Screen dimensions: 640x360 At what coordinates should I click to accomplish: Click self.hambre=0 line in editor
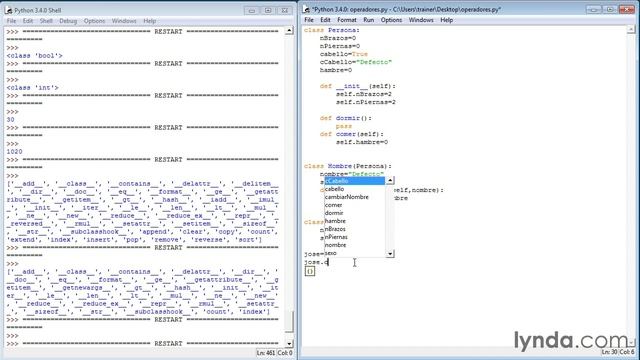tap(362, 142)
